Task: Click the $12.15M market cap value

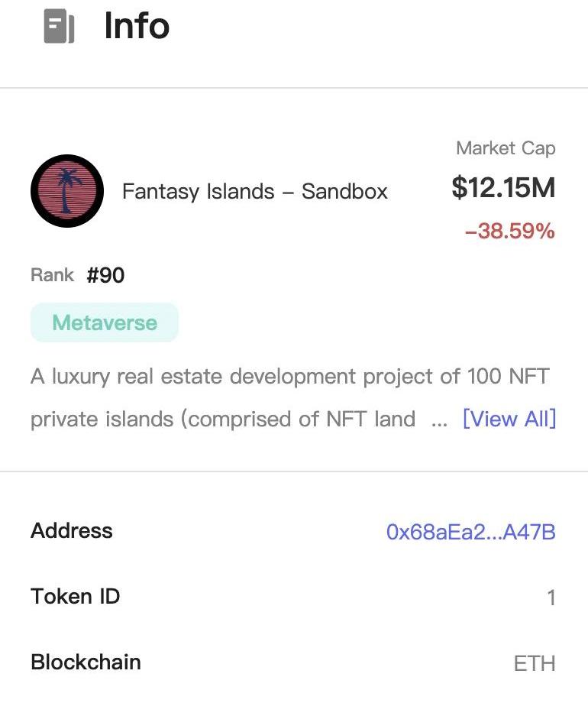Action: coord(503,188)
